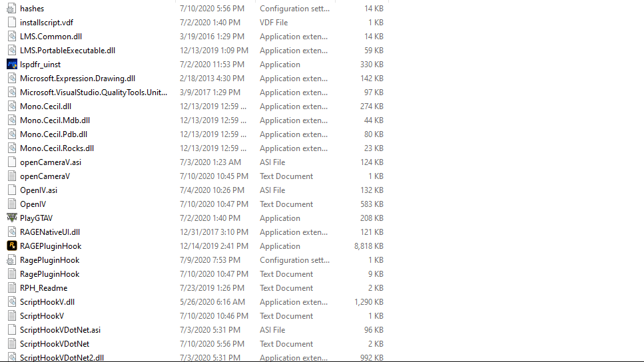Select the RAGEPluginHook application name
This screenshot has height=362, width=644.
(51, 246)
